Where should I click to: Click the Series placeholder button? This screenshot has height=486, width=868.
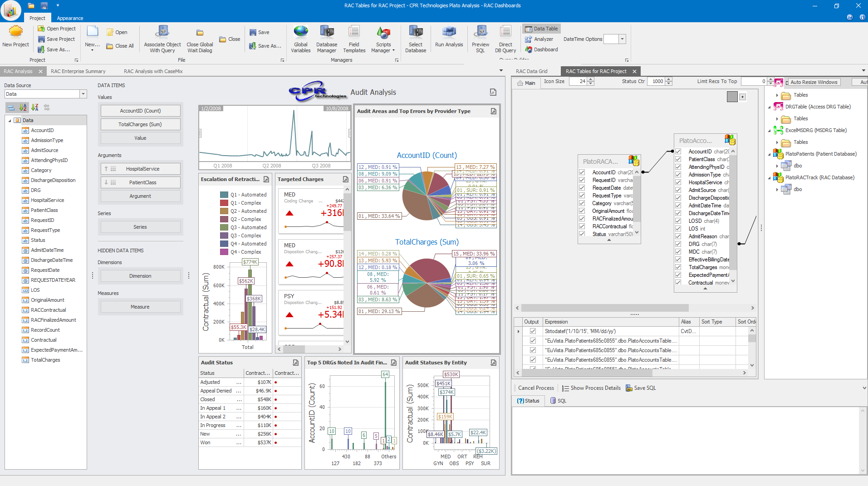point(140,227)
